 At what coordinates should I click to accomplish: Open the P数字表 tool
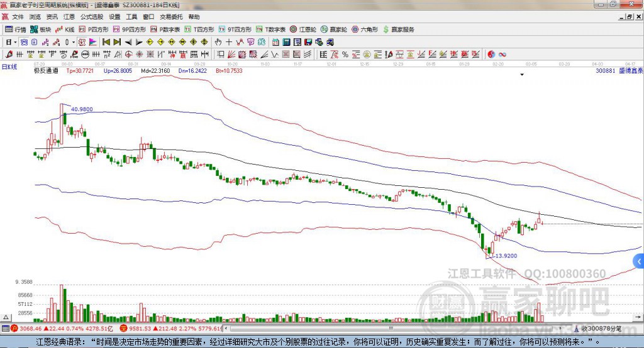click(165, 30)
